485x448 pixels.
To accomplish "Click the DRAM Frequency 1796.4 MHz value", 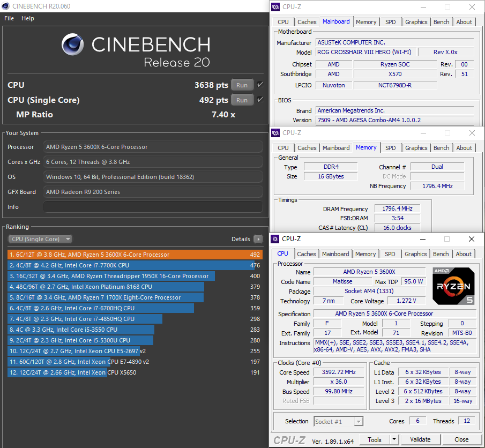I will coord(397,209).
